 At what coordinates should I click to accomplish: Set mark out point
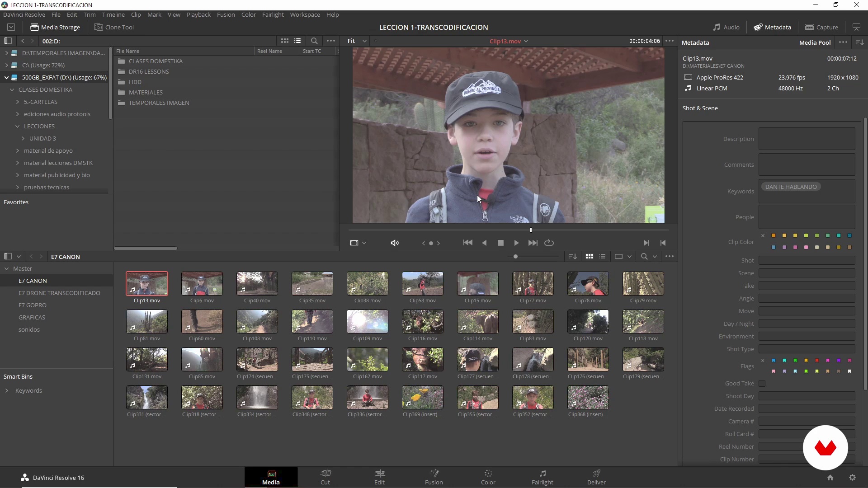coord(663,243)
